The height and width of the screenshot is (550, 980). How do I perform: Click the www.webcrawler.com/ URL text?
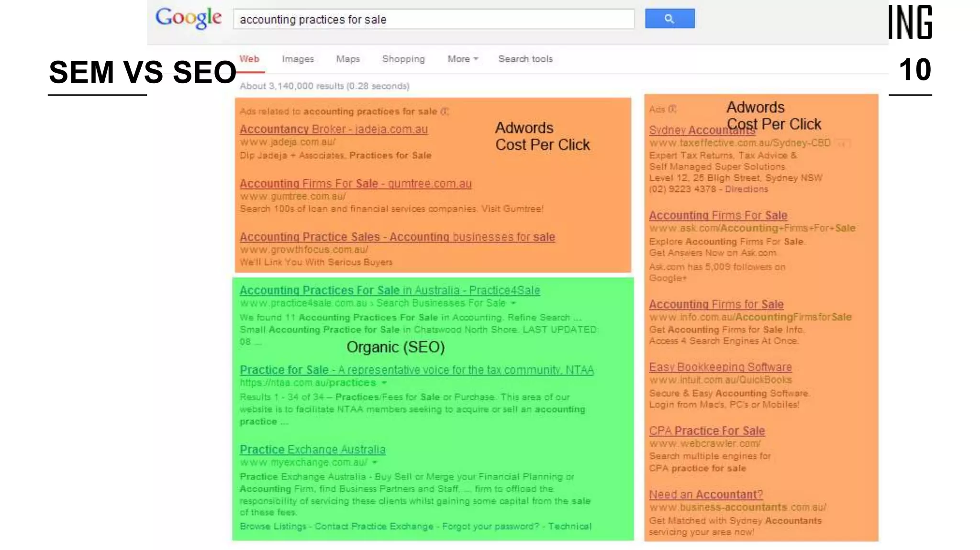coord(705,443)
